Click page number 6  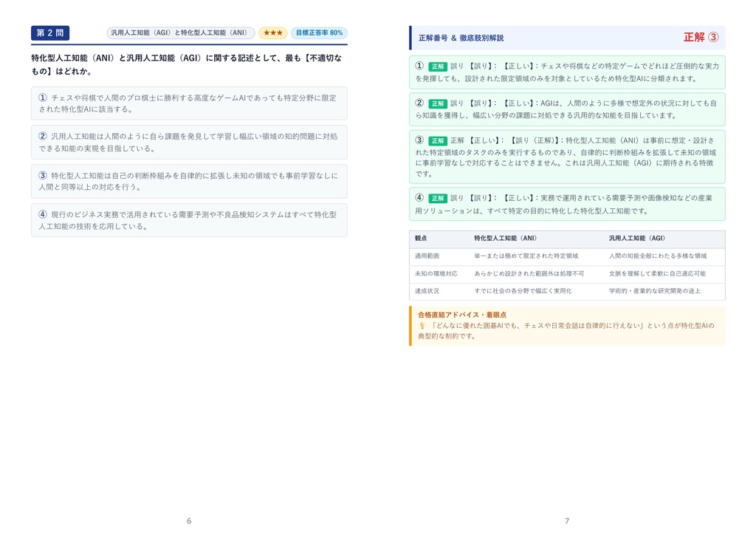(x=189, y=521)
